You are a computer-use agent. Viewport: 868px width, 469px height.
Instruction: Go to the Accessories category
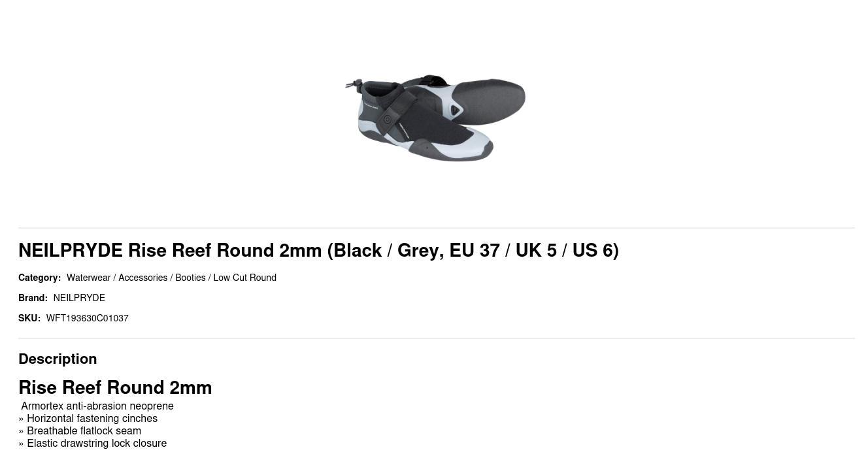tap(142, 278)
